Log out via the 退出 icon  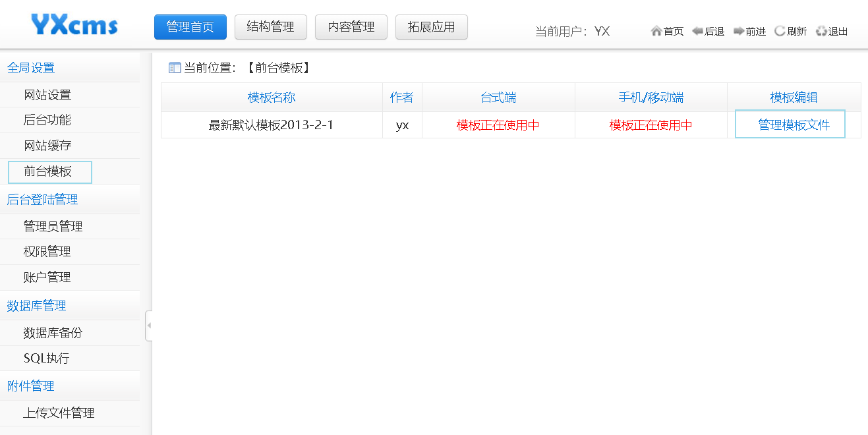coord(821,31)
